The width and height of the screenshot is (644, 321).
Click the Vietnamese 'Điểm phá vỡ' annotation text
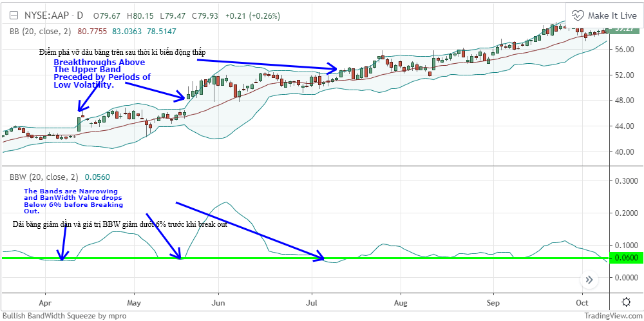(122, 52)
